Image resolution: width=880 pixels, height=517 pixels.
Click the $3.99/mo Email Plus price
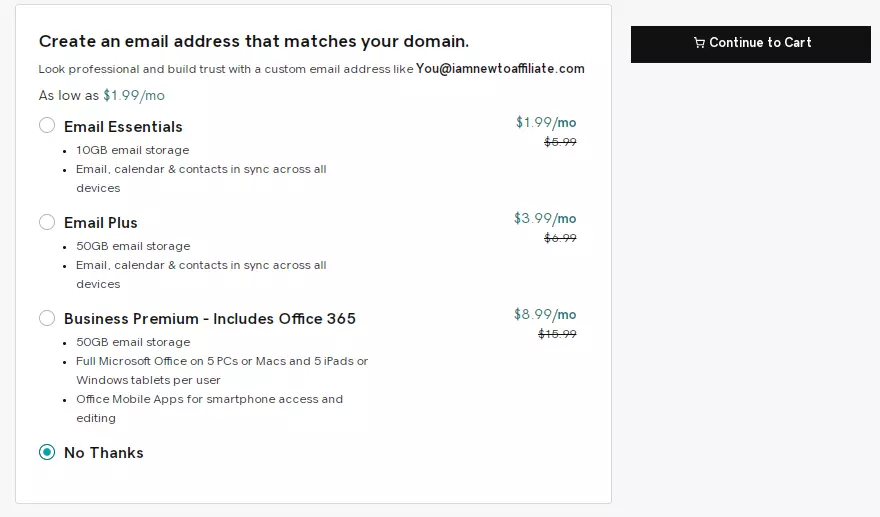[x=545, y=218]
